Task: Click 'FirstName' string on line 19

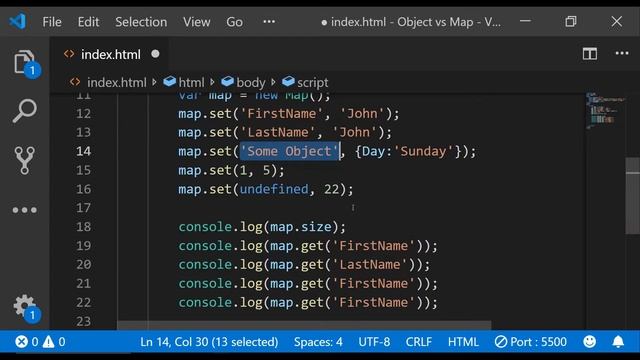Action: click(x=373, y=246)
